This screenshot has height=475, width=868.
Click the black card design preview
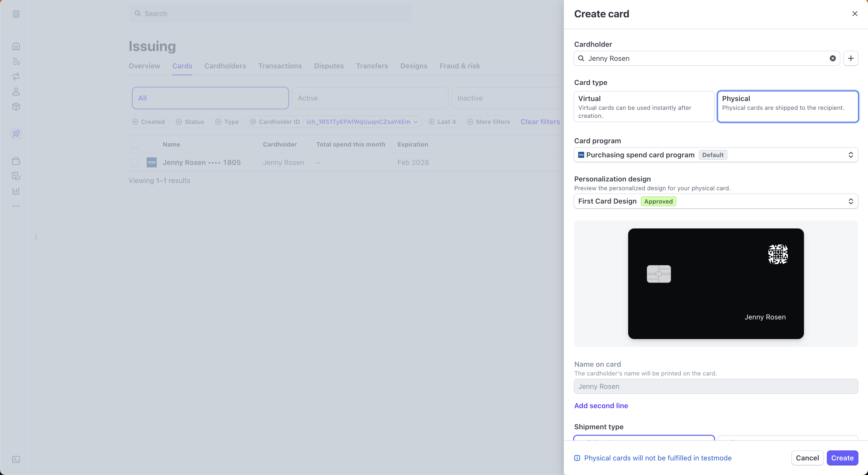[716, 283]
